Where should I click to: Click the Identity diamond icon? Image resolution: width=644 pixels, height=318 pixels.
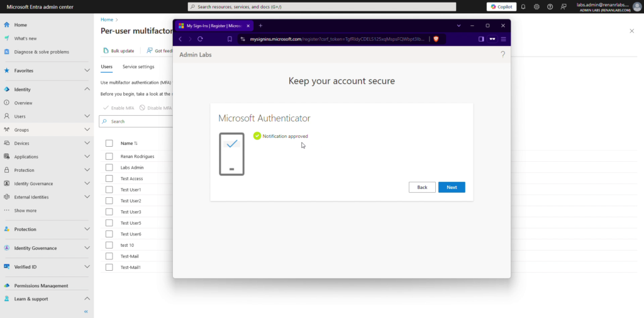coord(6,89)
